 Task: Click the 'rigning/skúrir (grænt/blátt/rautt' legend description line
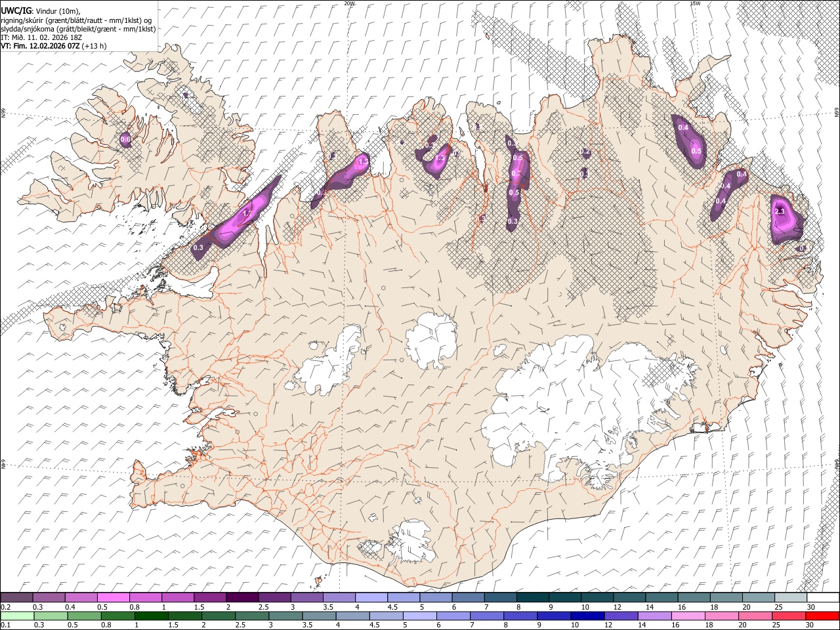(x=77, y=20)
